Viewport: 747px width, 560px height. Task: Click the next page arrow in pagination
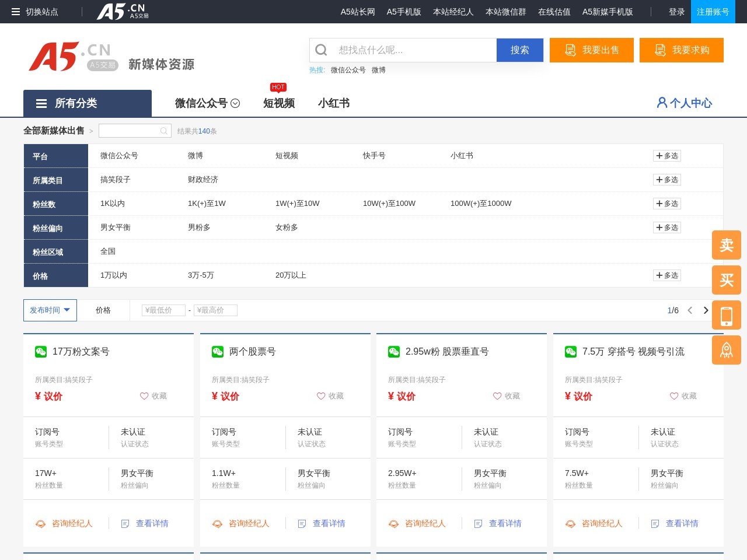pos(706,310)
